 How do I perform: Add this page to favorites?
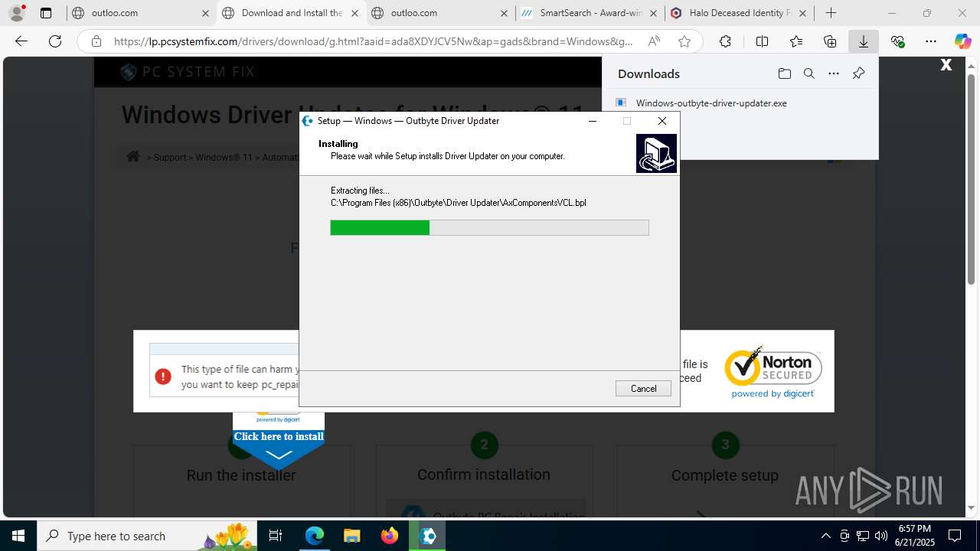pos(684,41)
